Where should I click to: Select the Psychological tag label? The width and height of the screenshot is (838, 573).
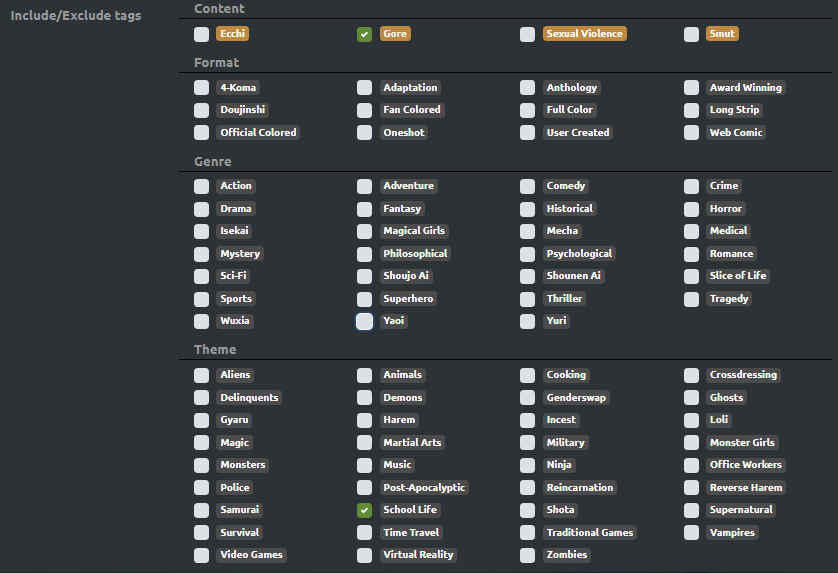coord(579,254)
